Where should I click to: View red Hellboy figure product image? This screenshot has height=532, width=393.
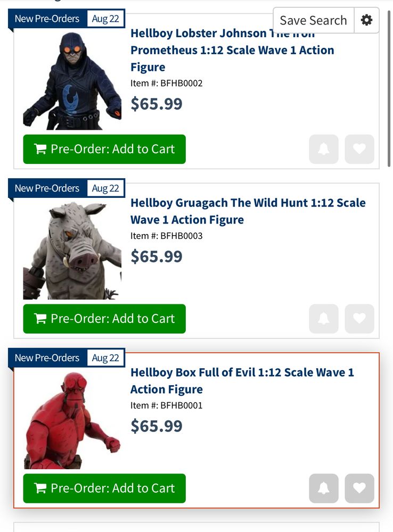click(72, 420)
